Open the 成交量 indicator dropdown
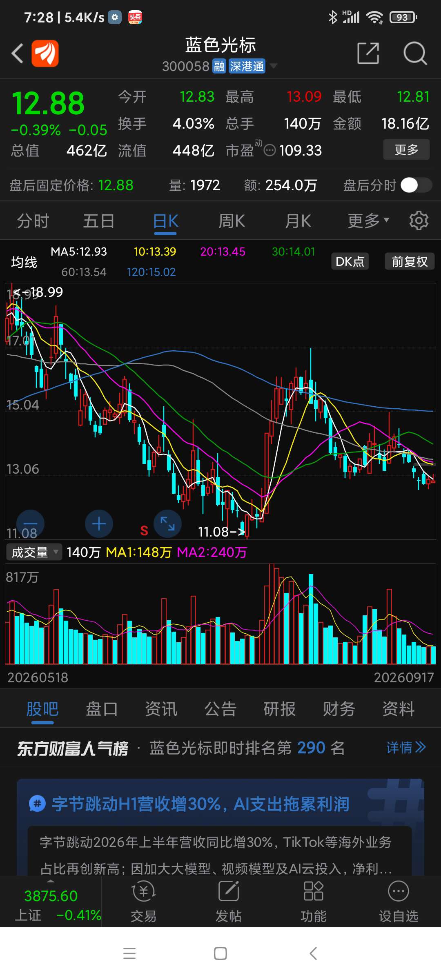441x980 pixels. tap(34, 552)
